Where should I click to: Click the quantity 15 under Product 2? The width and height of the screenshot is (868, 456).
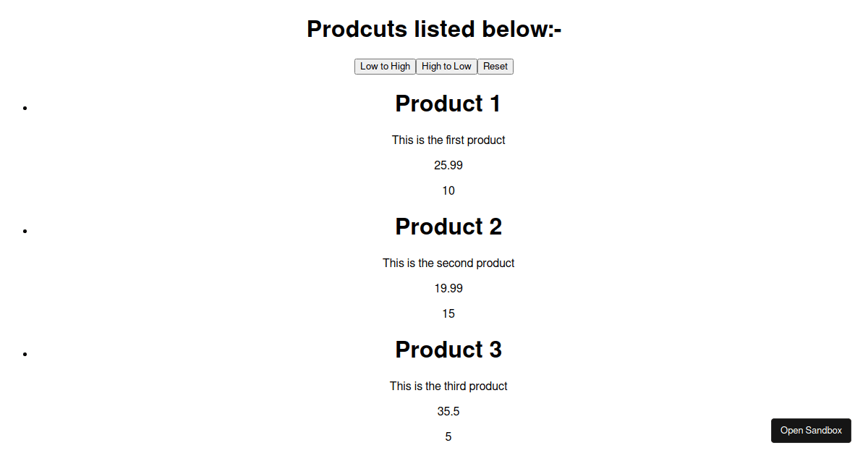(x=448, y=313)
